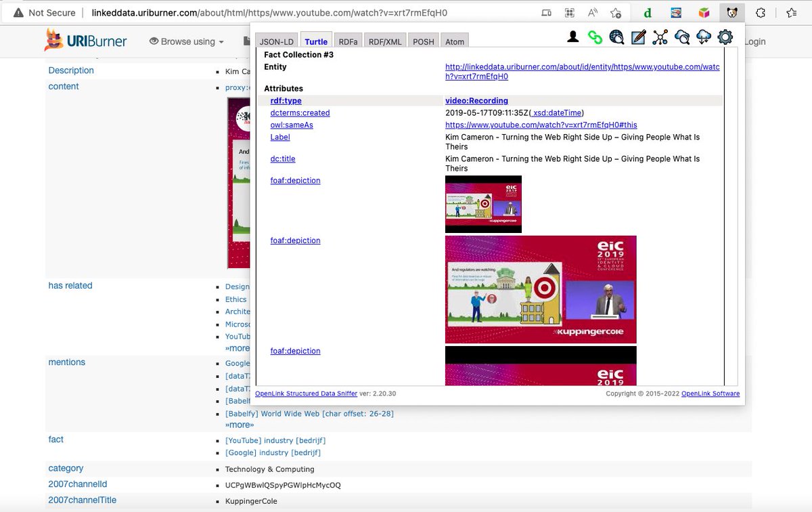Open the owl:sameAs attribute link
812x512 pixels.
tap(292, 125)
